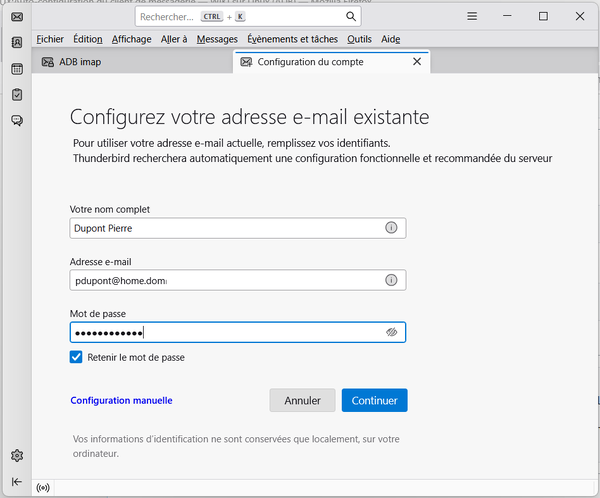
Task: Open Settings gear in sidebar
Action: 17,456
